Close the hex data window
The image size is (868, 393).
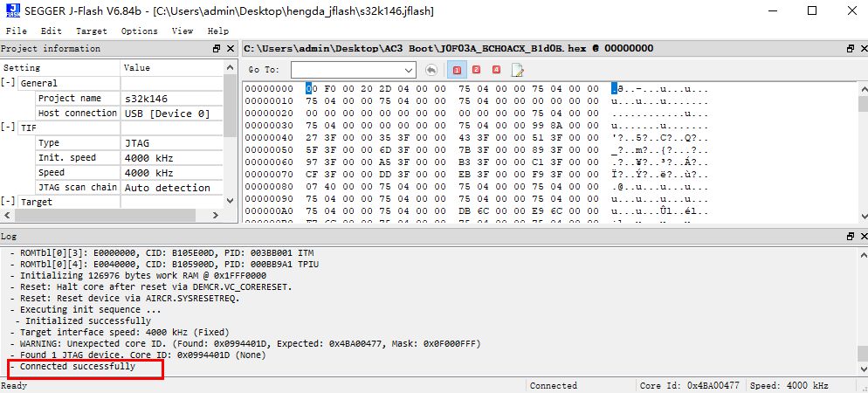[x=863, y=49]
